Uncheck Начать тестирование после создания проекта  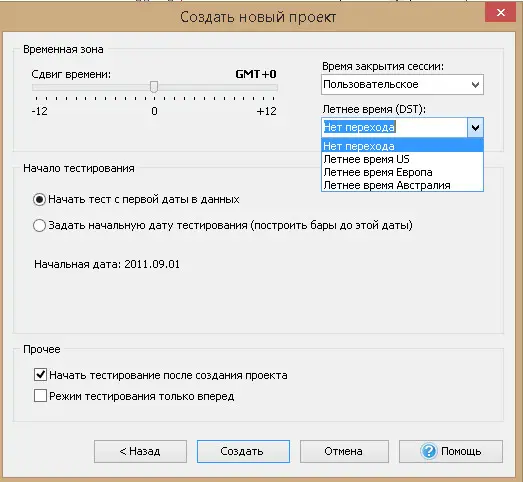point(40,375)
